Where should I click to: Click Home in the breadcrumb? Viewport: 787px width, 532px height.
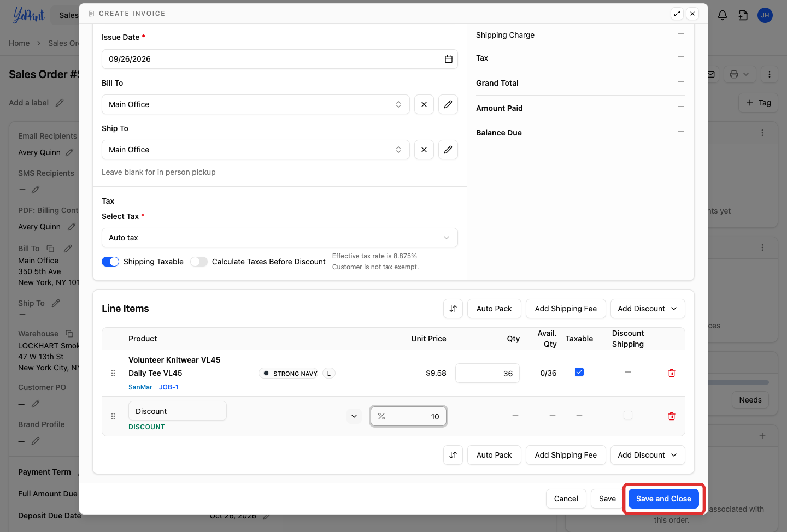point(19,43)
